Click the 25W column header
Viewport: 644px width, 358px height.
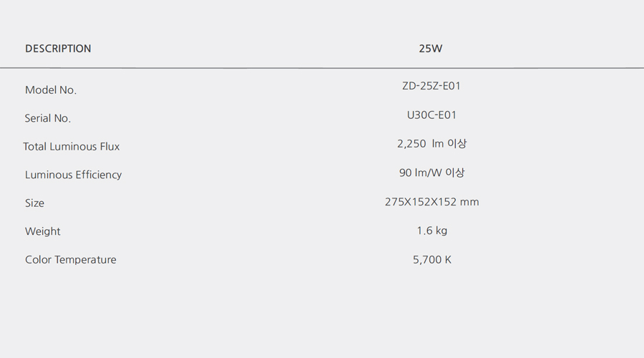(x=431, y=49)
